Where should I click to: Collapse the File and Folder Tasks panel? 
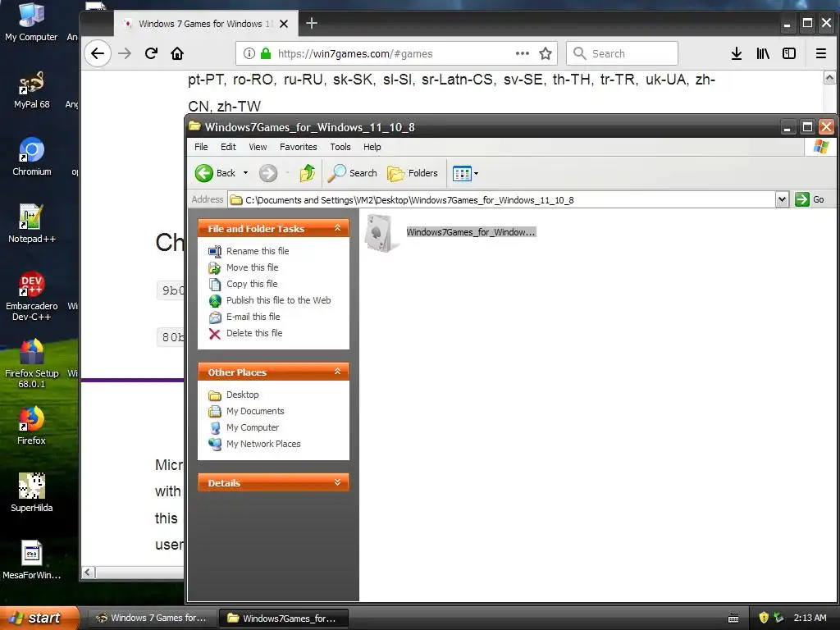tap(337, 228)
